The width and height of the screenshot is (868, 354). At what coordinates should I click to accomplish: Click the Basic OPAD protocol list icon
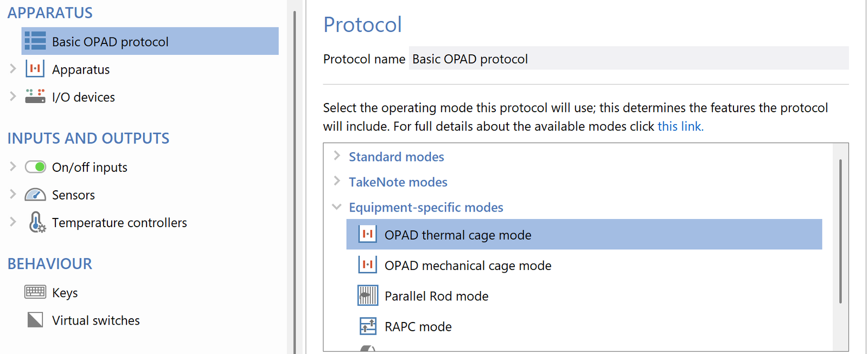click(x=35, y=41)
